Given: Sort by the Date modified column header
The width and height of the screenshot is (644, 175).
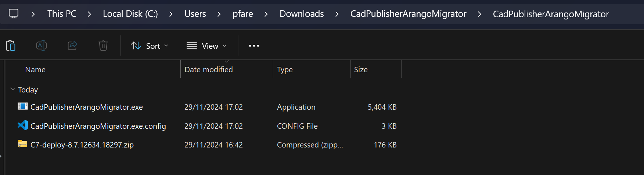Looking at the screenshot, I should (209, 70).
